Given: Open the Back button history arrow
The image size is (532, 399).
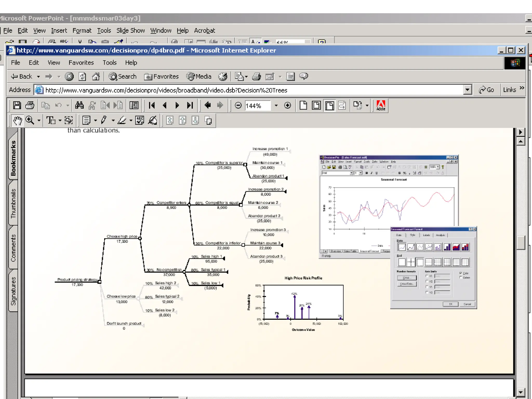Looking at the screenshot, I should (x=38, y=77).
